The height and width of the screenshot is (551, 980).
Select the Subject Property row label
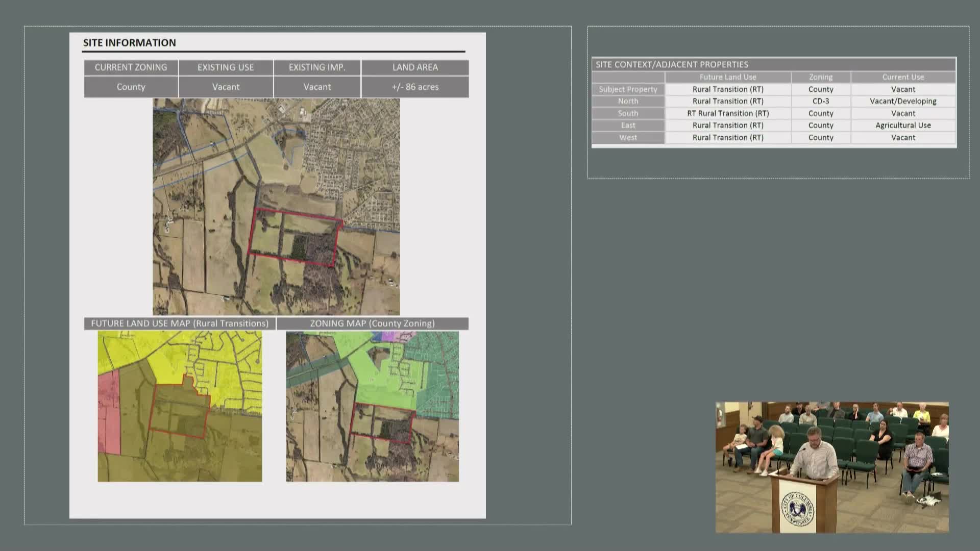coord(628,89)
